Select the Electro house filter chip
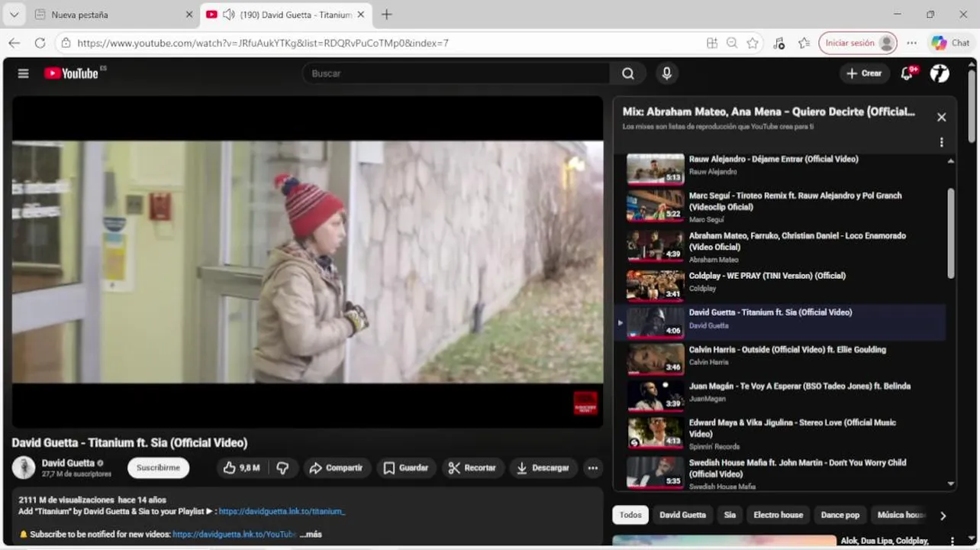 tap(778, 515)
